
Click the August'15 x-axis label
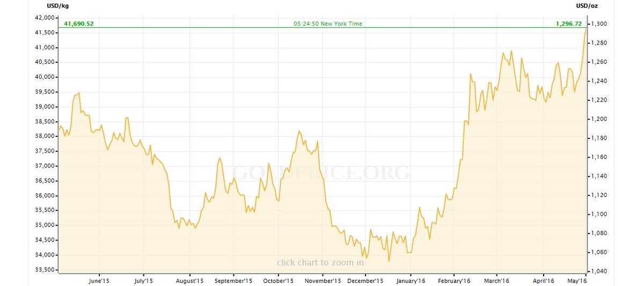point(190,280)
